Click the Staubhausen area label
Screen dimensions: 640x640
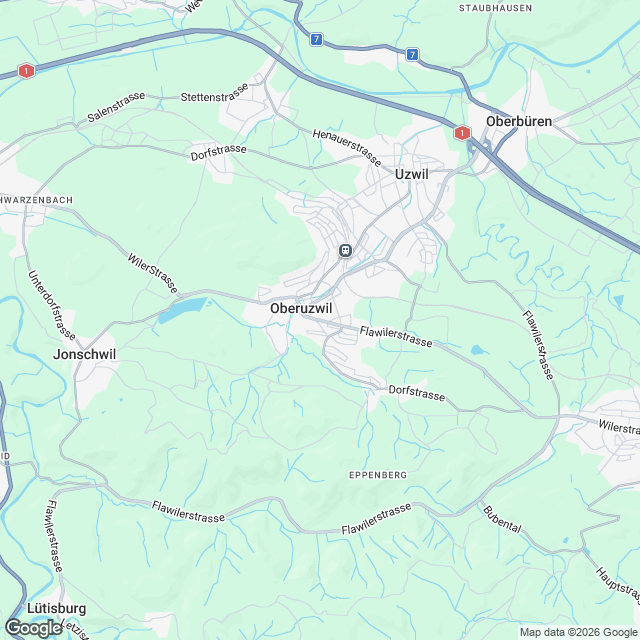pyautogui.click(x=496, y=8)
